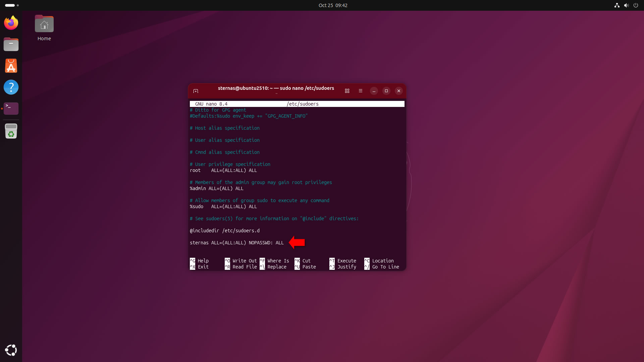Maximize the terminal window
644x362 pixels.
[386, 91]
